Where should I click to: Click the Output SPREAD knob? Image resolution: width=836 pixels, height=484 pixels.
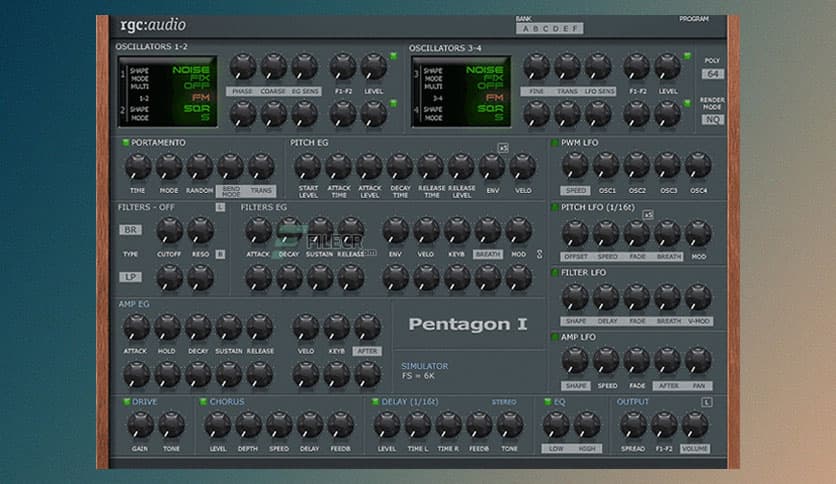tap(633, 425)
